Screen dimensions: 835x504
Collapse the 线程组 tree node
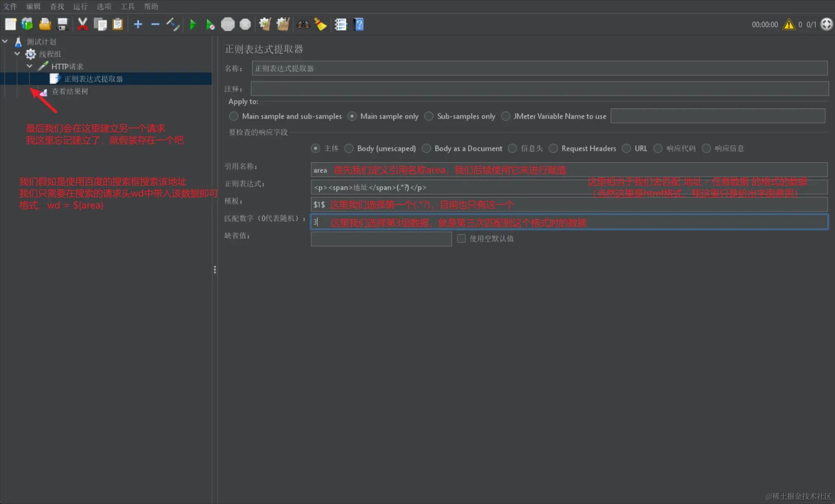point(17,54)
